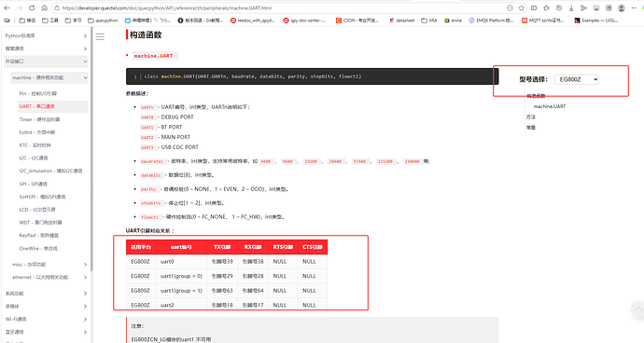This screenshot has height=343, width=644.
Task: Expand the Wi-Fi通信 sidebar section
Action: point(46,319)
